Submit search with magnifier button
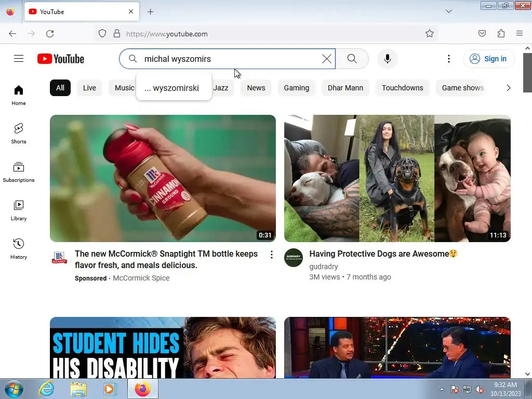The width and height of the screenshot is (532, 399). tap(352, 59)
